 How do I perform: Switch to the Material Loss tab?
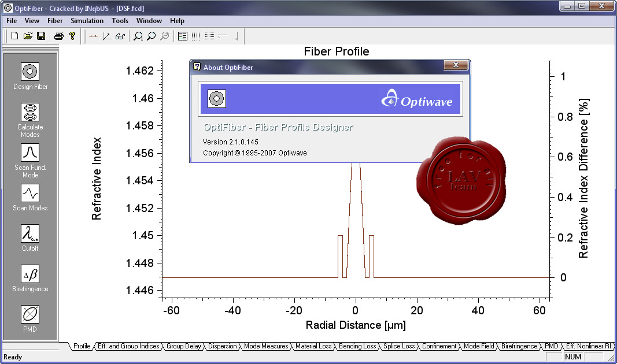313,346
